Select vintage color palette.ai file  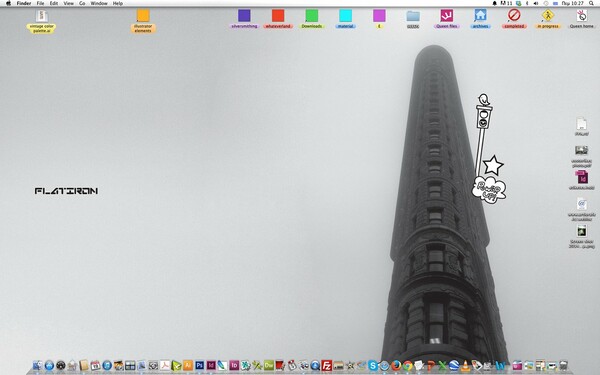point(41,21)
